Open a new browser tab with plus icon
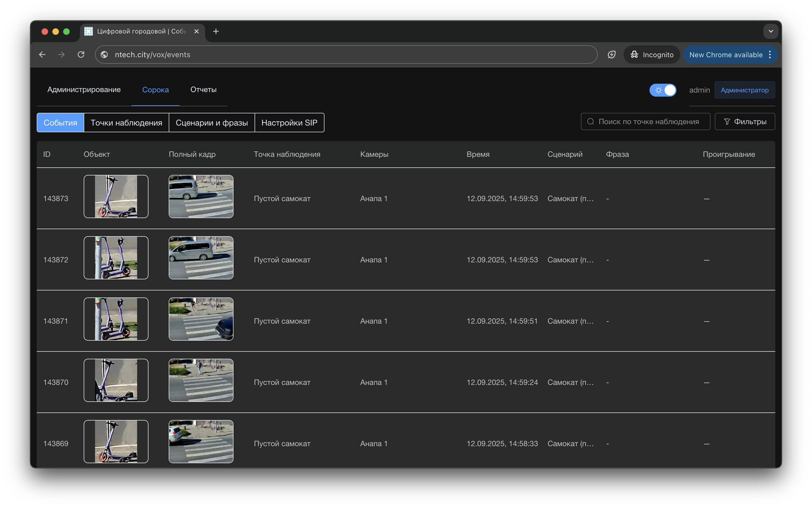 pos(216,31)
